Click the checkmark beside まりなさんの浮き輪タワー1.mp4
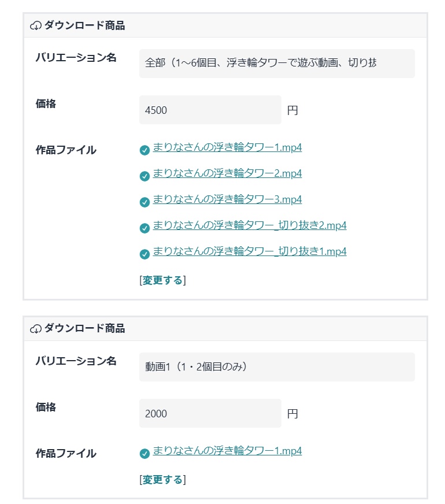This screenshot has width=445, height=504. (x=144, y=148)
